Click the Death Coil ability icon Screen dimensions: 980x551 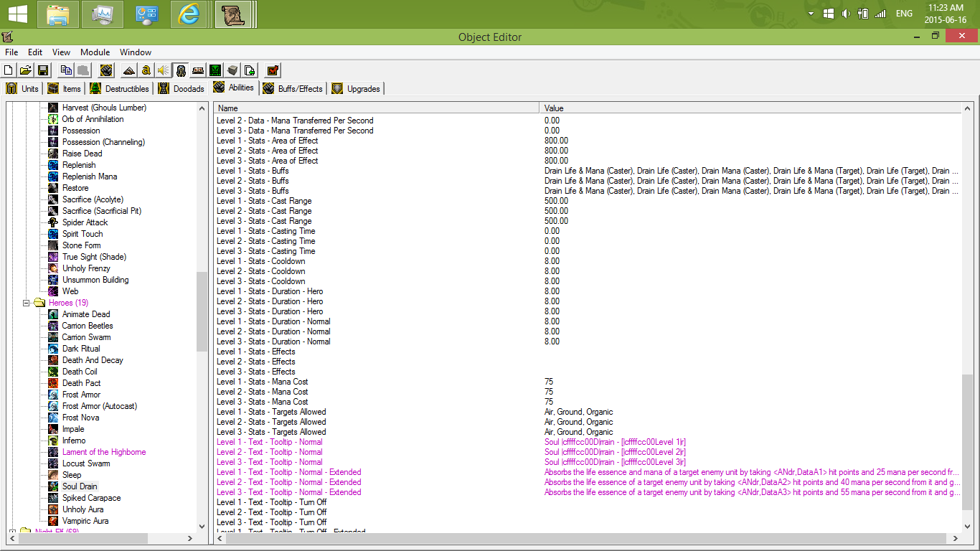(x=54, y=372)
